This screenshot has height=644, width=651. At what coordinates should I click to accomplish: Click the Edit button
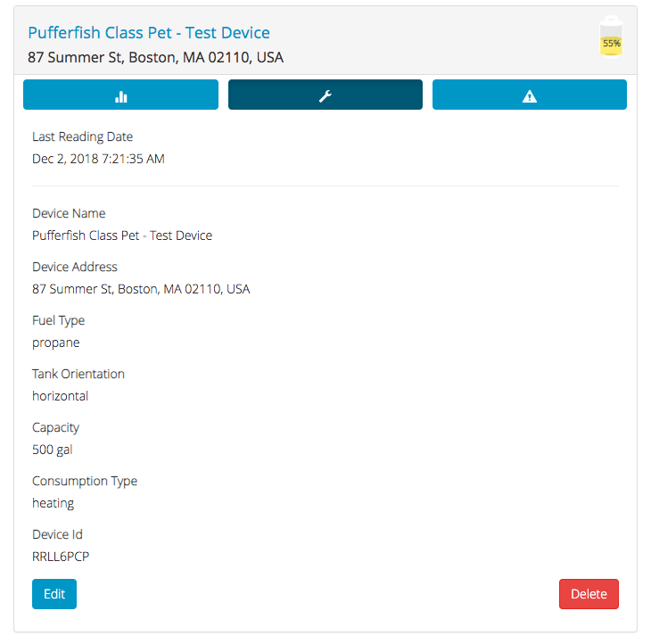click(54, 594)
